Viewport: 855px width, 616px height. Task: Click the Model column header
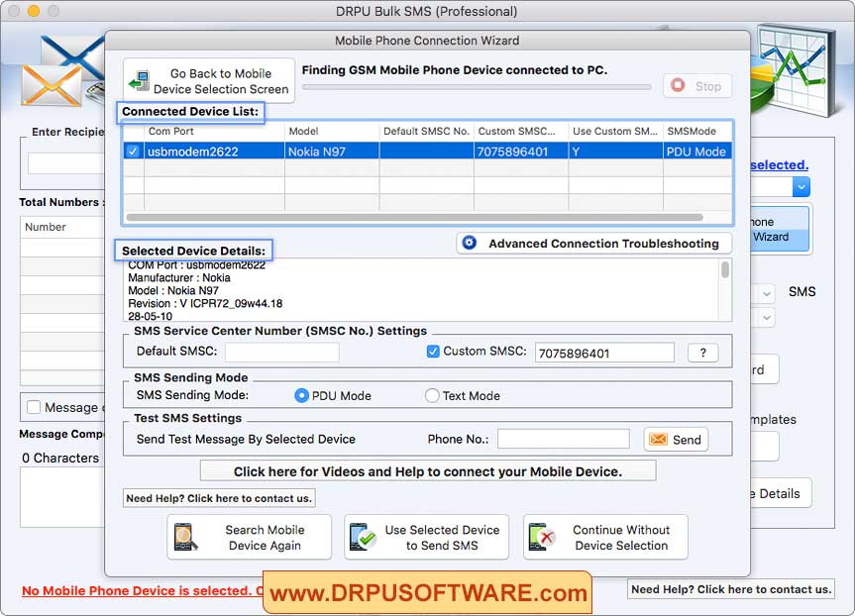coord(332,132)
